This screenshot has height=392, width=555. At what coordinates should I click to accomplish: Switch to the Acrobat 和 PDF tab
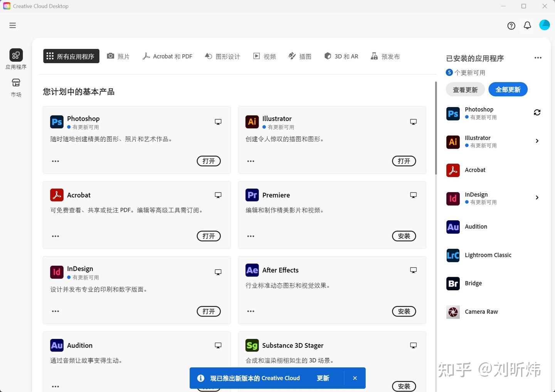[x=168, y=56]
